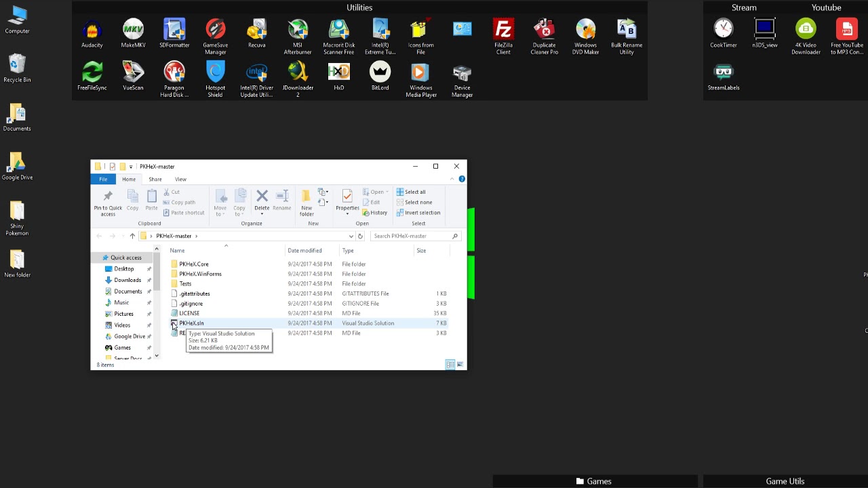Refresh the PKHeX-master folder view
This screenshot has width=868, height=488.
click(x=360, y=236)
